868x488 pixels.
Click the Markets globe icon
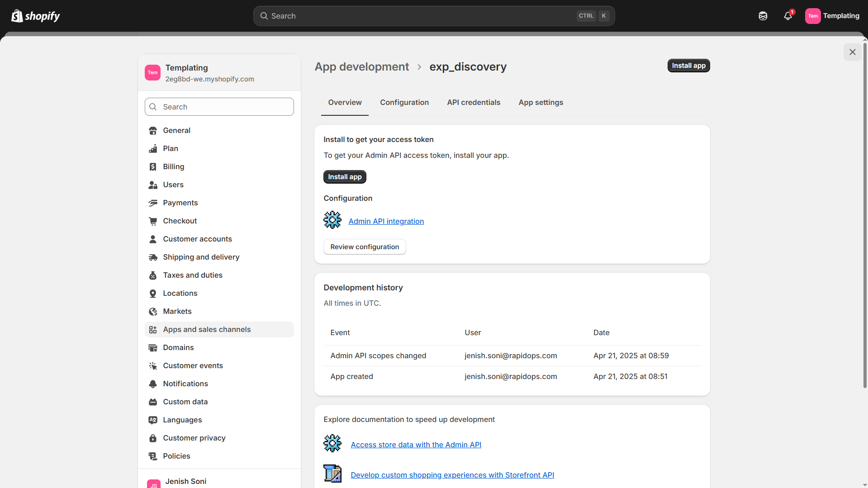(153, 312)
